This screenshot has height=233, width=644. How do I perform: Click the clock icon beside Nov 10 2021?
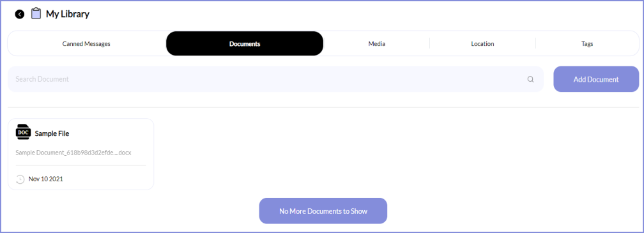tap(20, 179)
